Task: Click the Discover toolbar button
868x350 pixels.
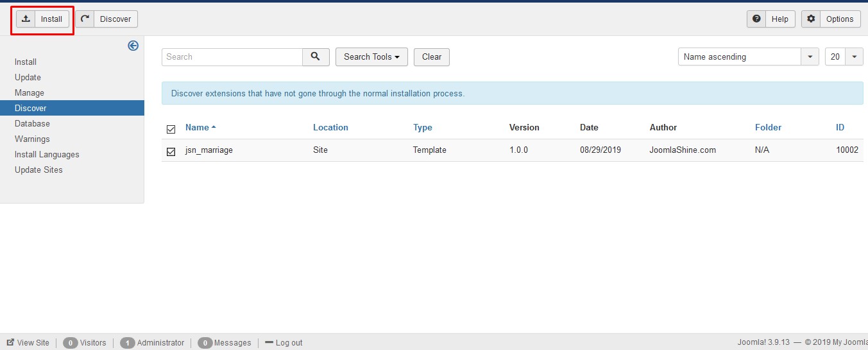Action: 106,19
